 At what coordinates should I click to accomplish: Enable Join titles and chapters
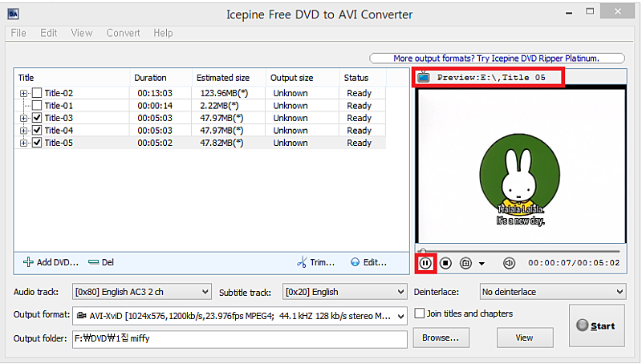point(419,313)
